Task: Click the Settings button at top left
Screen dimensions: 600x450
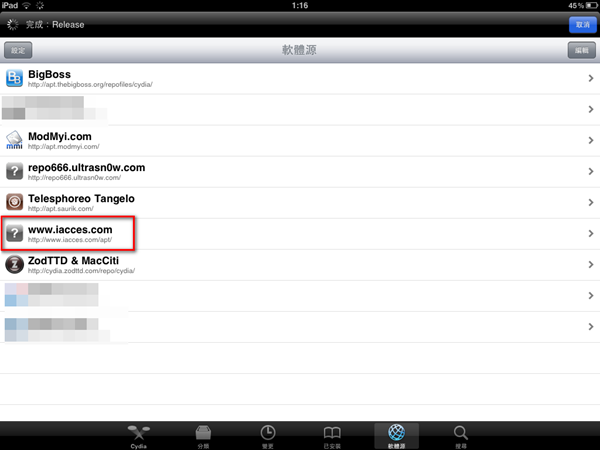Action: pyautogui.click(x=18, y=50)
